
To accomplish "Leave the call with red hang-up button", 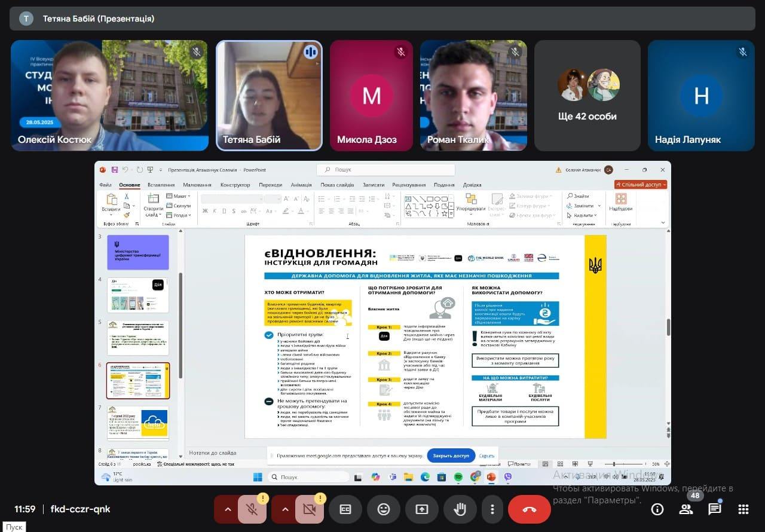I will pyautogui.click(x=530, y=509).
